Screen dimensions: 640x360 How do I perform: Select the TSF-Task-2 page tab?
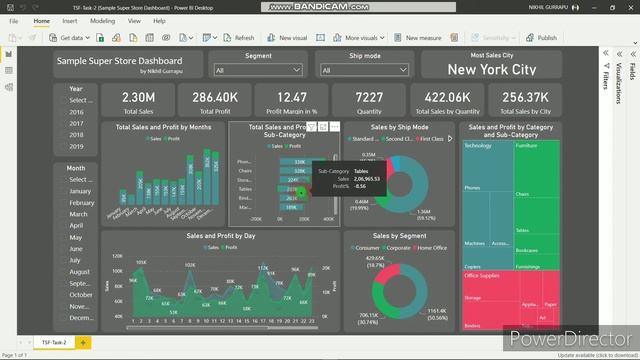(x=54, y=342)
